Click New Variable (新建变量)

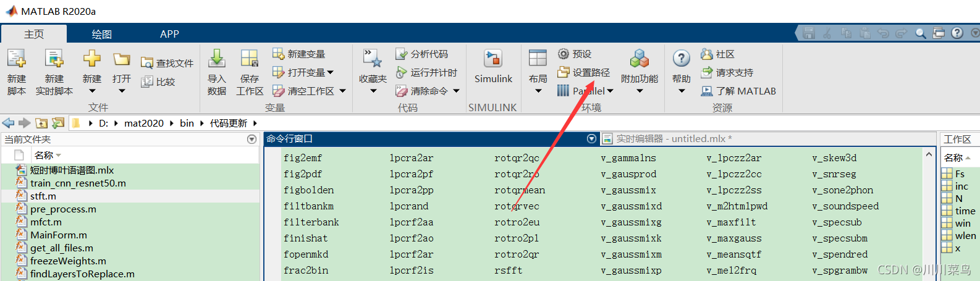pyautogui.click(x=299, y=54)
